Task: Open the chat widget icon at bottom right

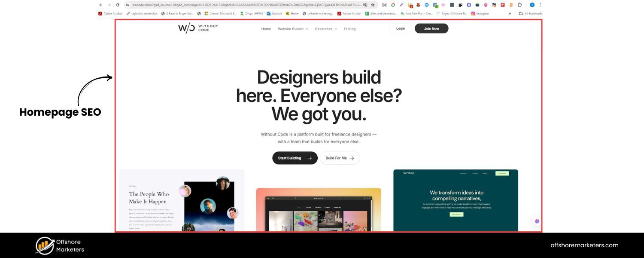Action: [x=537, y=221]
